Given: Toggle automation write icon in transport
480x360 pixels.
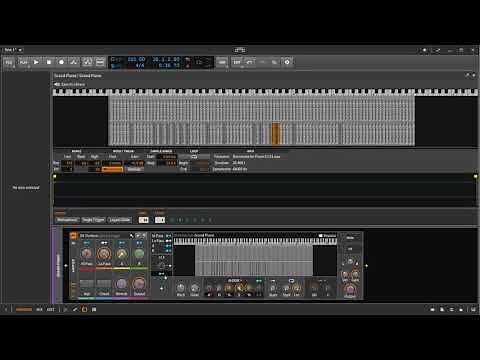Looking at the screenshot, I should coord(74,62).
